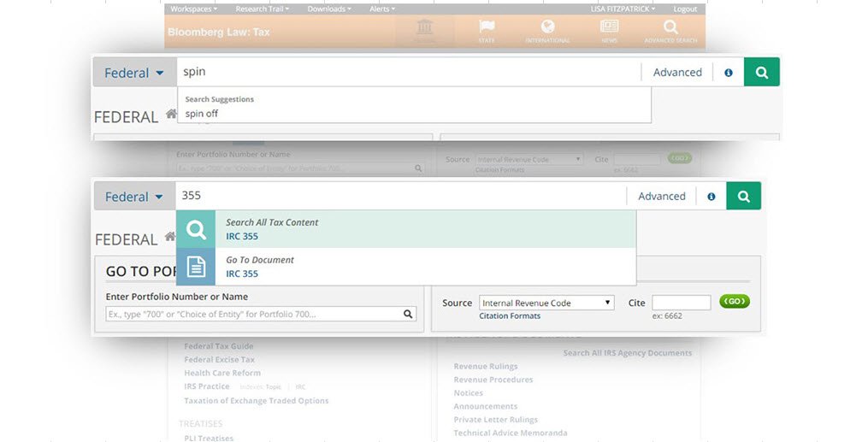Click the magnifier icon for Search All Tax Content
The height and width of the screenshot is (442, 868).
[196, 229]
